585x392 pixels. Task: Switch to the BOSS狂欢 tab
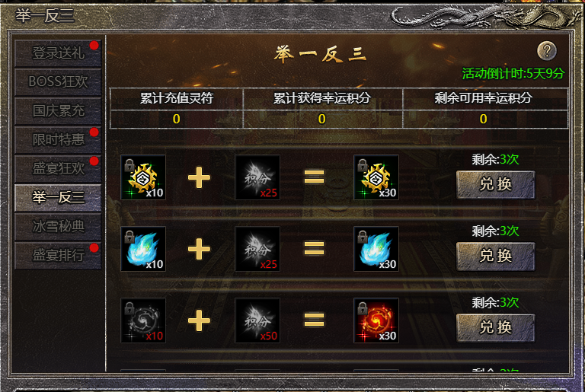pos(58,81)
